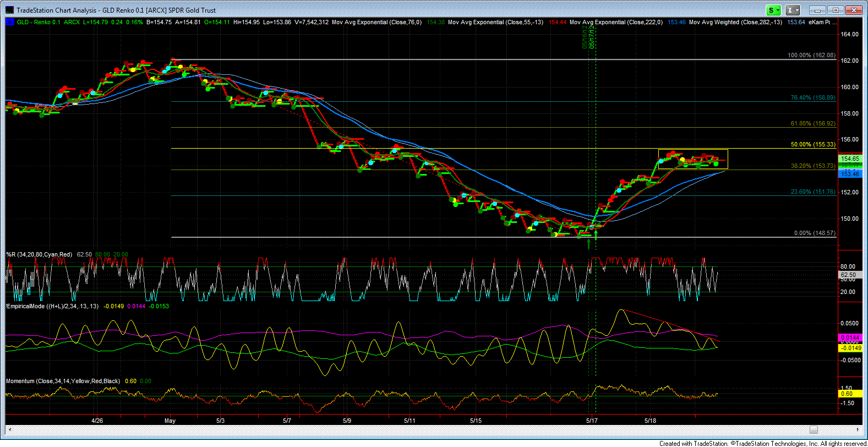This screenshot has width=868, height=447.
Task: Click the May label on the time axis
Action: coord(170,421)
